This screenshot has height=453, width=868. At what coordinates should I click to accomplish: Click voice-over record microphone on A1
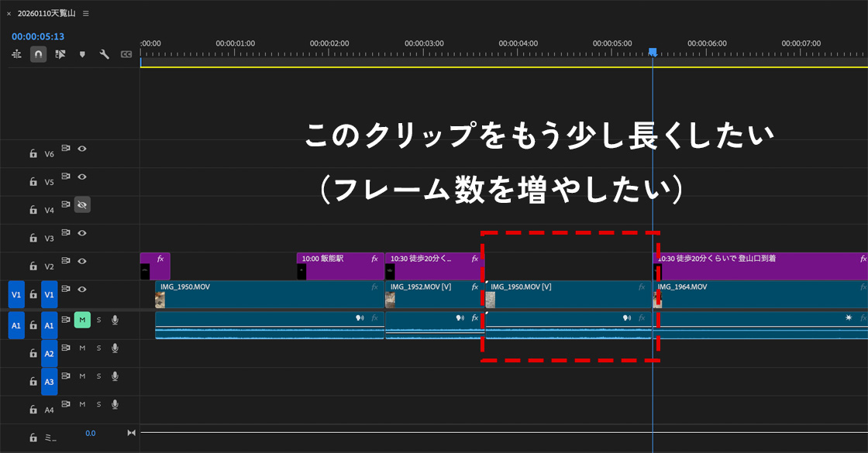click(x=115, y=320)
